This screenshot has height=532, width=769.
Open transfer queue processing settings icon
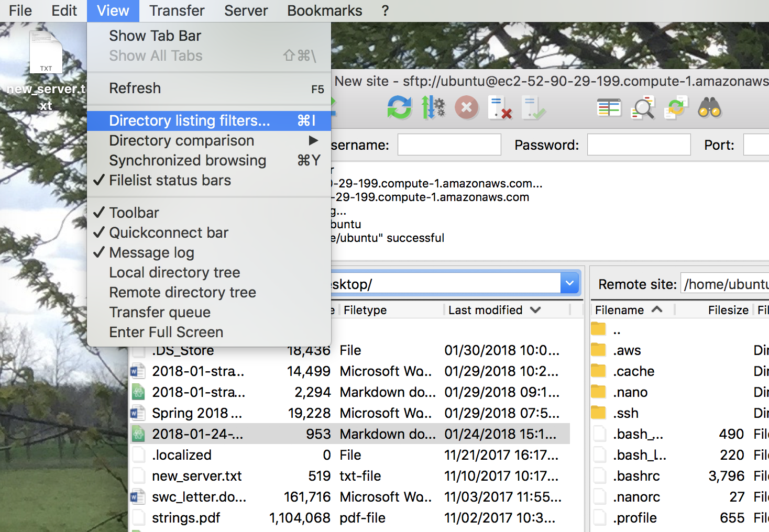tap(433, 107)
